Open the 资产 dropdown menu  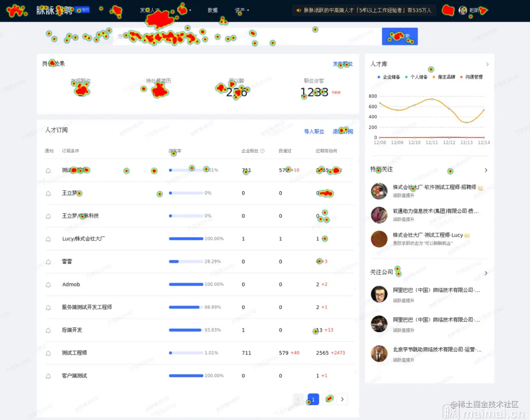242,10
